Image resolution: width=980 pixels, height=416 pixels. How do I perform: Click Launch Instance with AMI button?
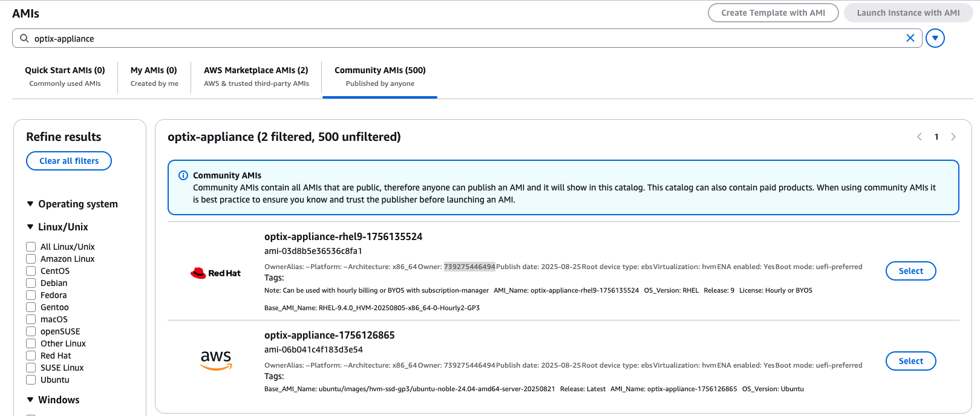[x=908, y=13]
